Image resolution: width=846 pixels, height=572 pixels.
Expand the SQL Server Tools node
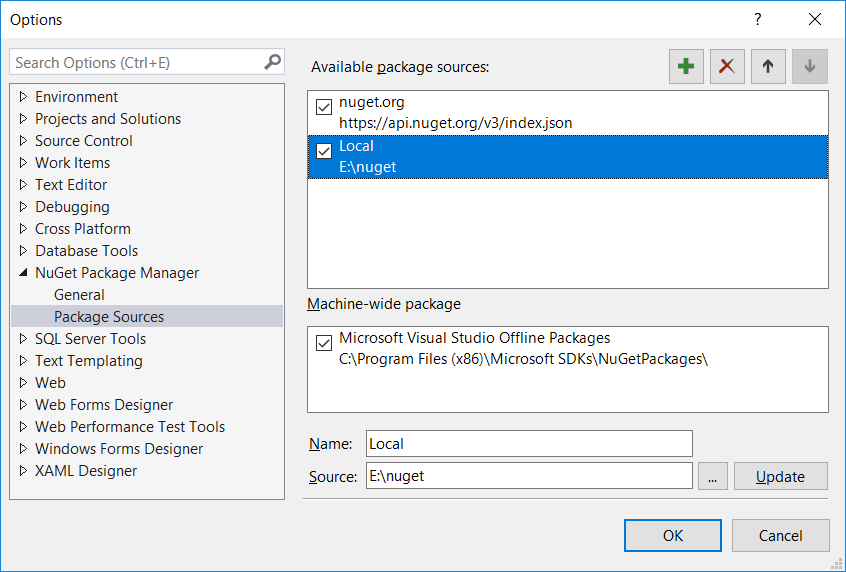[23, 339]
